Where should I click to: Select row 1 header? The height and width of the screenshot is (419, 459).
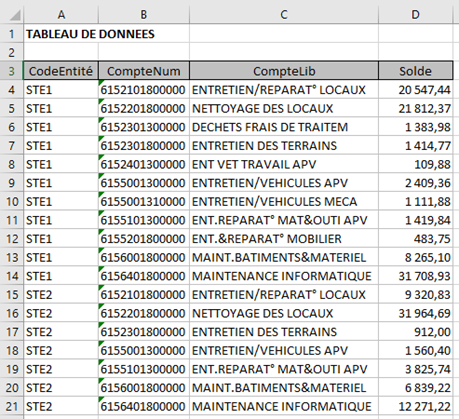(12, 34)
